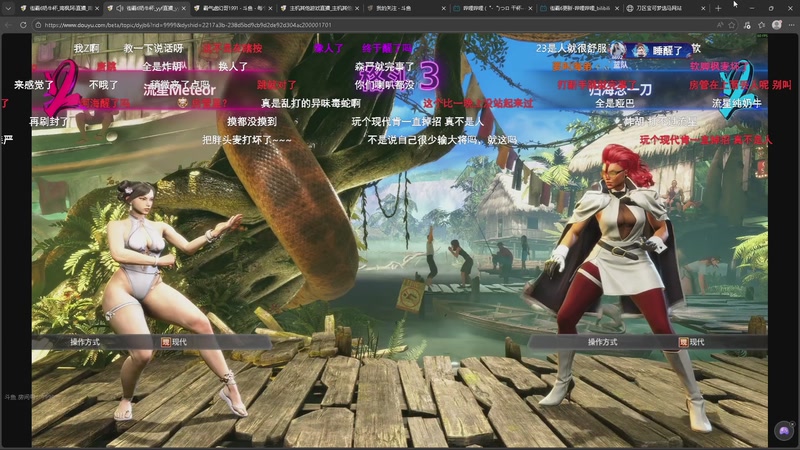This screenshot has height=450, width=800.
Task: View site information lock icon
Action: (x=38, y=24)
